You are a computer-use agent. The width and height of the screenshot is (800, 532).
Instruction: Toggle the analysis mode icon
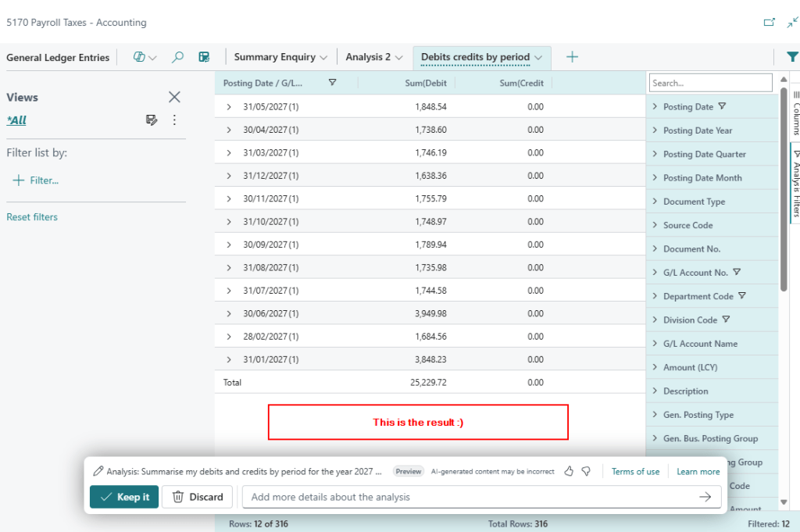[x=204, y=57]
